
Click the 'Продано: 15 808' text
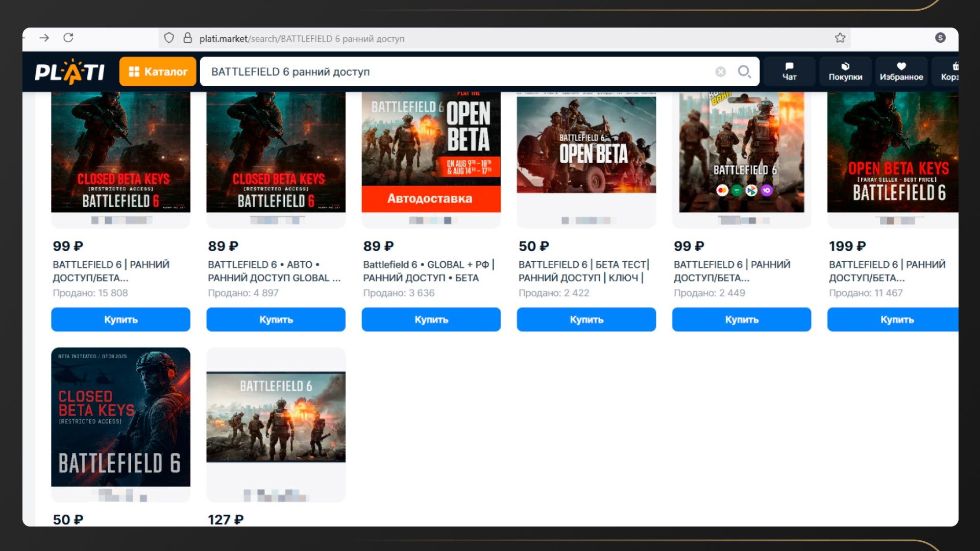[x=90, y=293]
